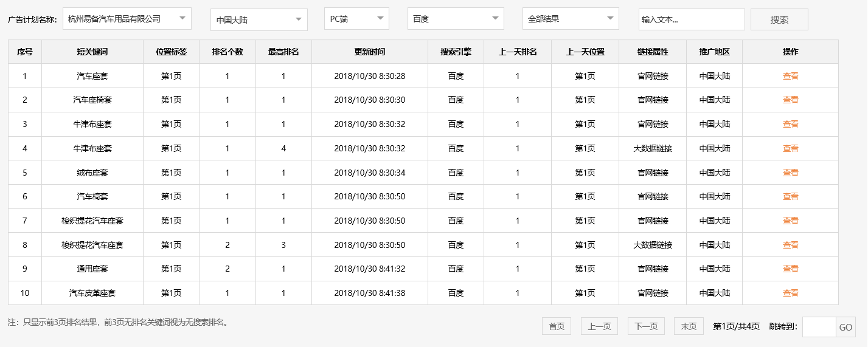
Task: Open the 杭州易备汽车用品有限公司 plan dropdown
Action: click(x=127, y=19)
